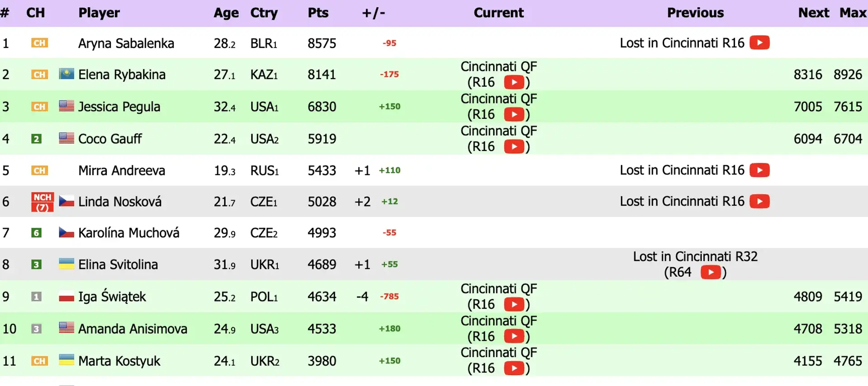Click the Kazakhstan flag next to Rybakina
868x386 pixels.
66,74
